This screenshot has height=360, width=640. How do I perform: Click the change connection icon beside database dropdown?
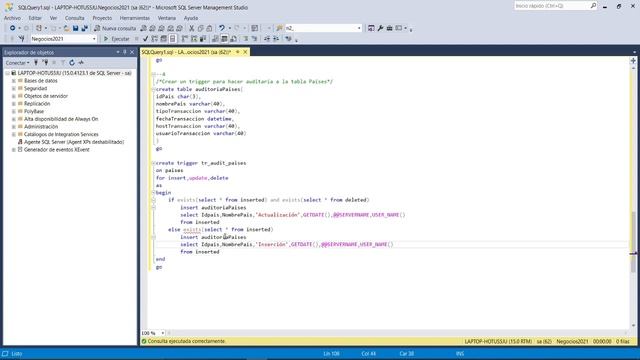tap(21, 39)
